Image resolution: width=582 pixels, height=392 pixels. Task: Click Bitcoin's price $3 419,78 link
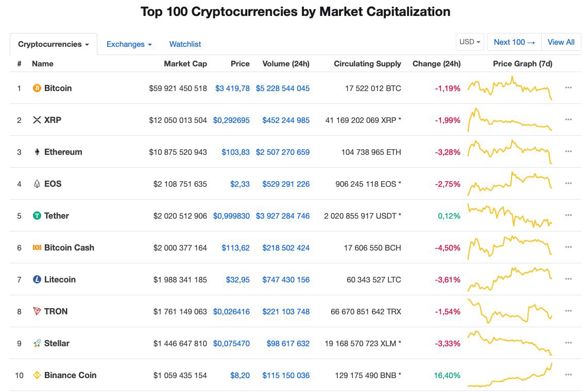click(x=232, y=88)
